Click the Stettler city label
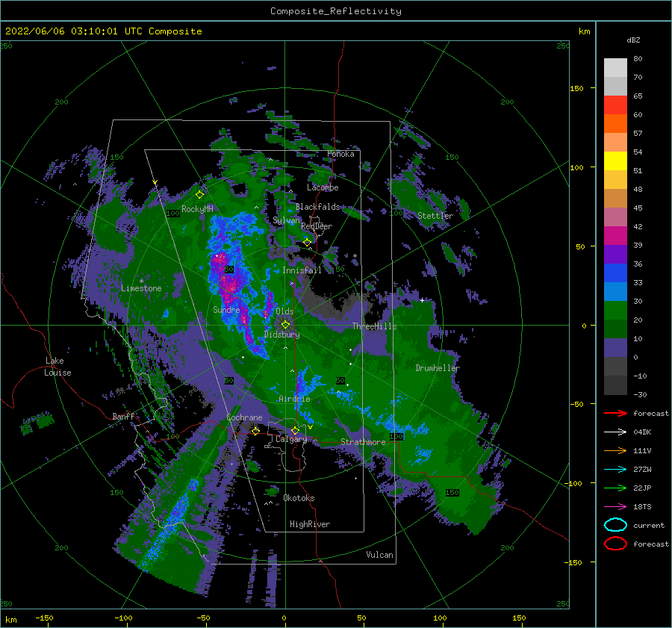Image resolution: width=672 pixels, height=628 pixels. tap(435, 216)
